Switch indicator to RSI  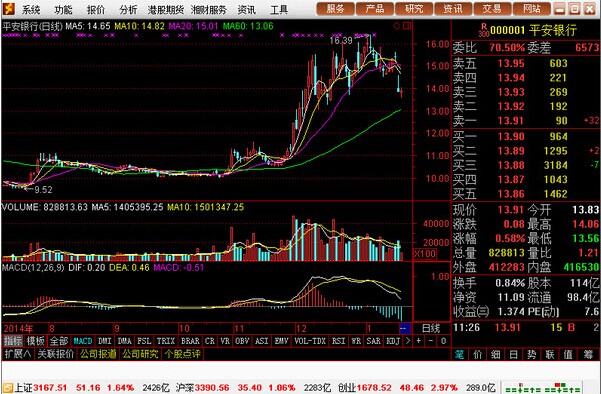[338, 341]
